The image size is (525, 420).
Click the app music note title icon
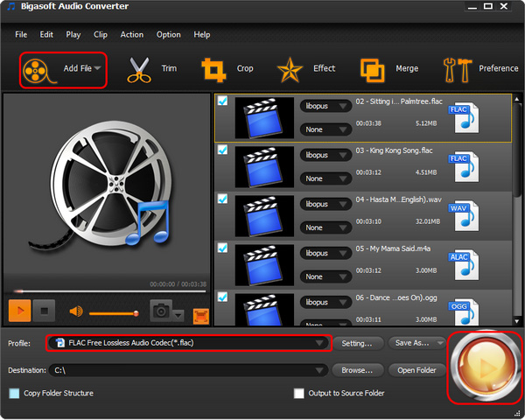(x=11, y=6)
